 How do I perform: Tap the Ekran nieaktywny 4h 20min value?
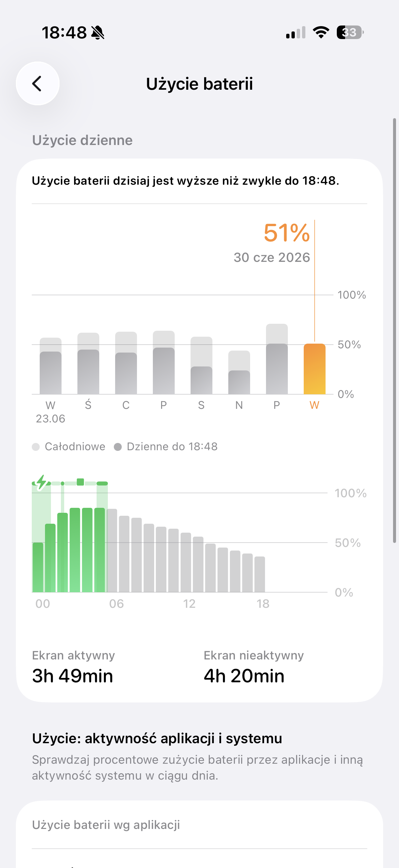(x=244, y=676)
